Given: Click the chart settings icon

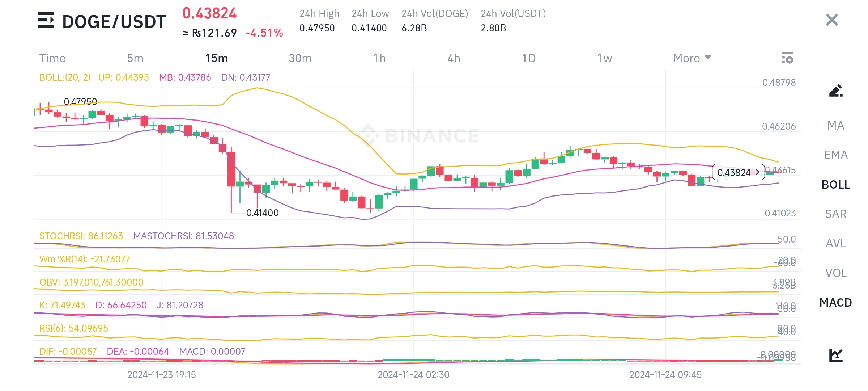Looking at the screenshot, I should 787,58.
